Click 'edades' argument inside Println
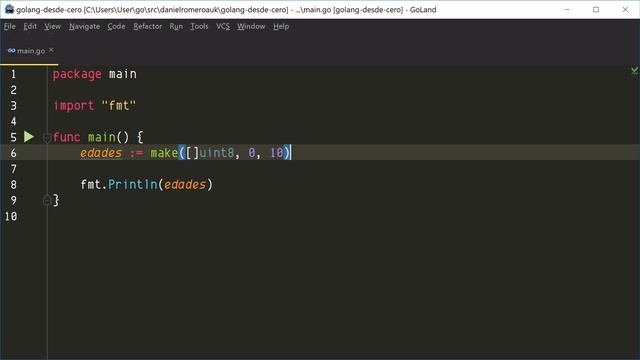 (185, 184)
